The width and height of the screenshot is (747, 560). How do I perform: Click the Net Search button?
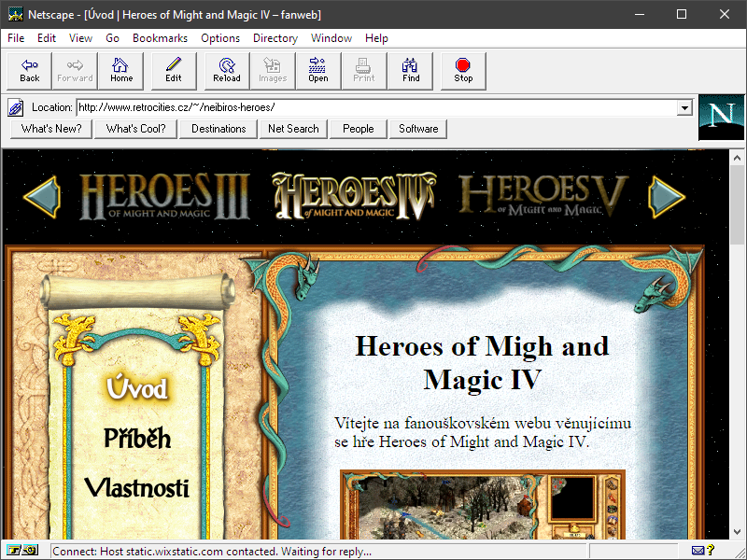[293, 129]
